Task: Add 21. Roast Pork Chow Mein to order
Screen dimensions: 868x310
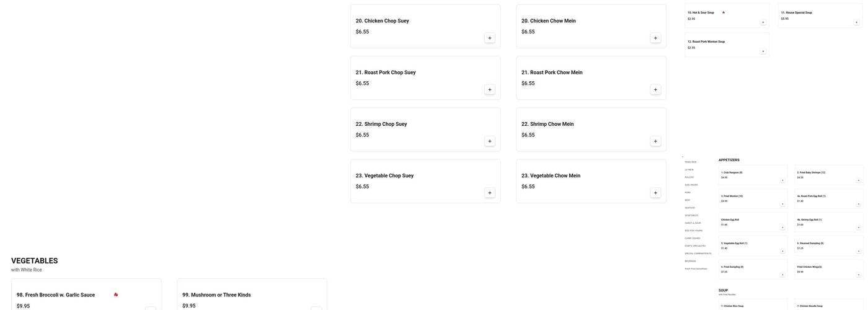Action: click(x=655, y=90)
